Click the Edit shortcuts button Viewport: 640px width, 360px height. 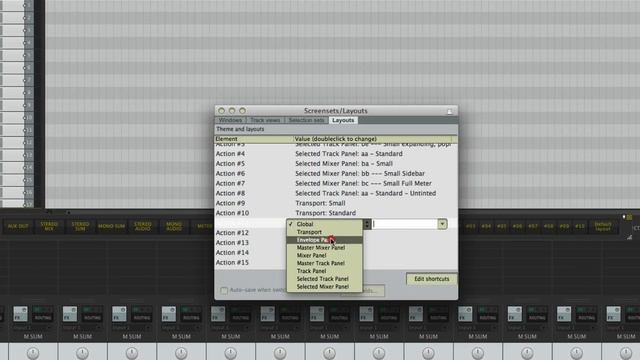point(431,279)
